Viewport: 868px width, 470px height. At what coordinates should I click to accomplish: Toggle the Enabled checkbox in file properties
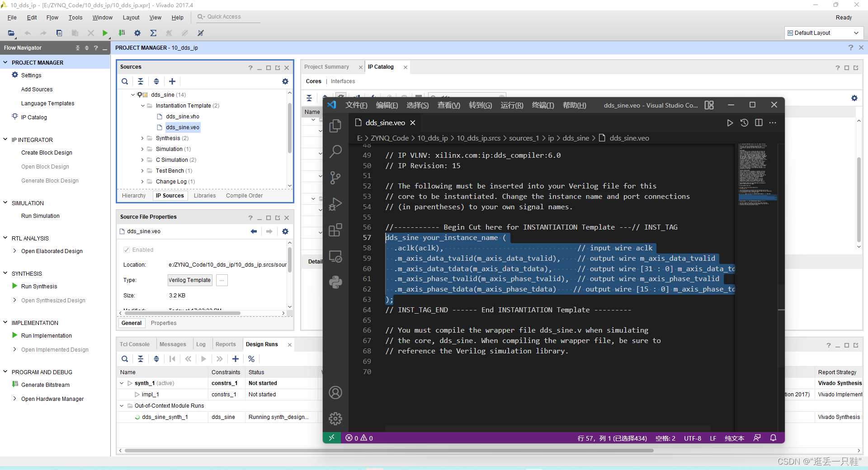pos(127,250)
